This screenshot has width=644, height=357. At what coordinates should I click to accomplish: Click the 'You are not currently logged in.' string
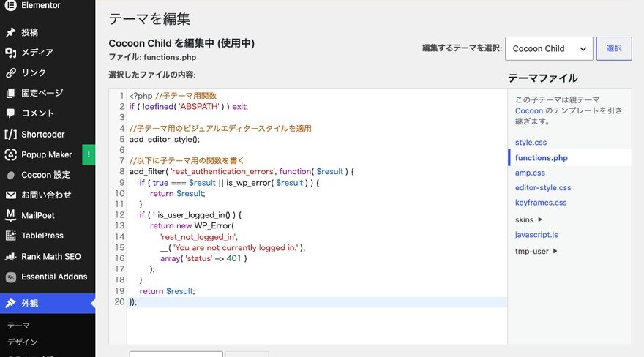pyautogui.click(x=236, y=248)
